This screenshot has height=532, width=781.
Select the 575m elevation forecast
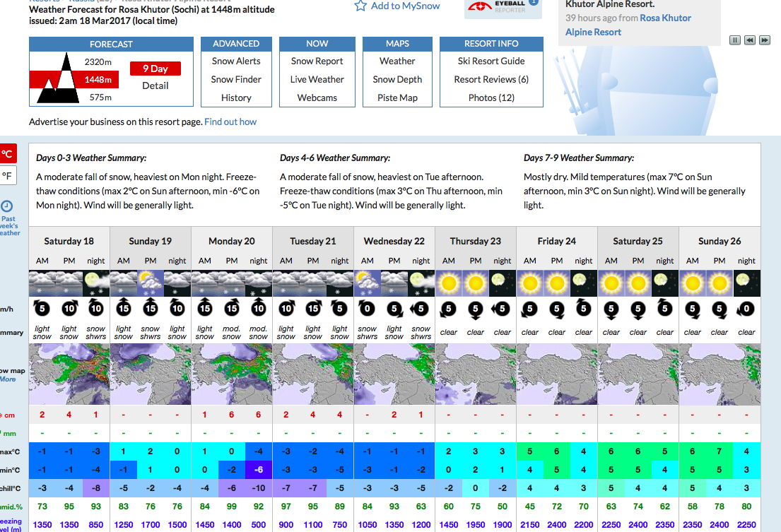point(100,97)
